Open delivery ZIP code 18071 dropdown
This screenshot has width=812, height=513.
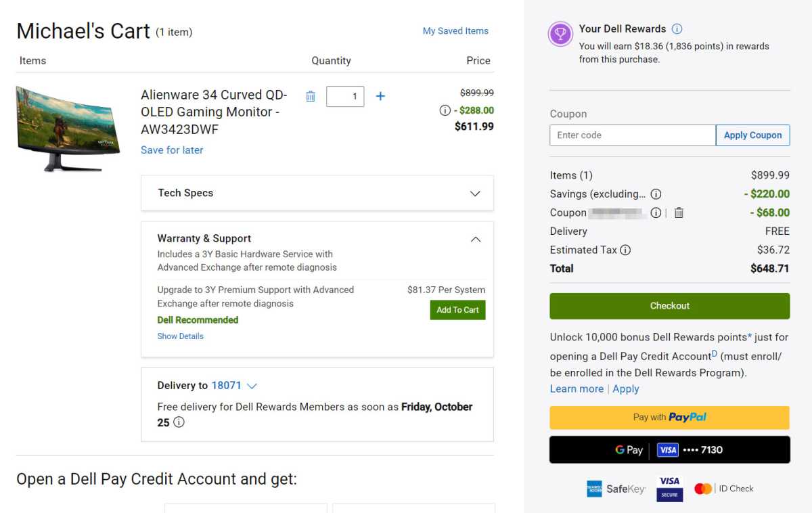[234, 386]
